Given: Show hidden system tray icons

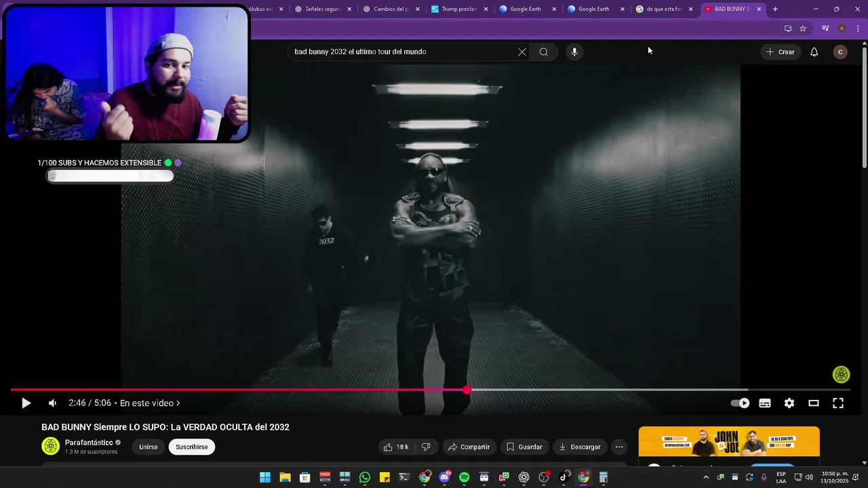Looking at the screenshot, I should tap(706, 478).
